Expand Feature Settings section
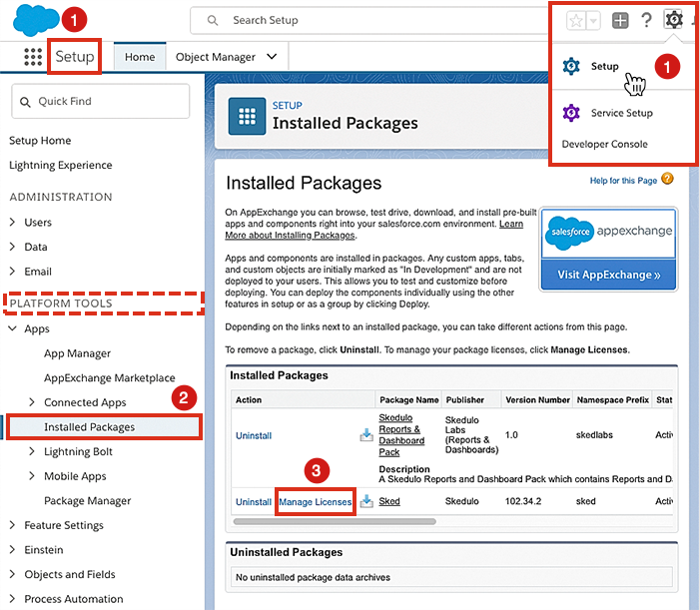The height and width of the screenshot is (610, 700). 13,525
